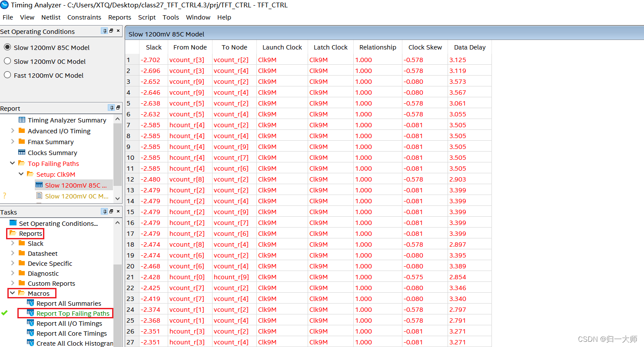Click the Top Failing Paths open-folder icon
644x347 pixels.
(x=22, y=163)
